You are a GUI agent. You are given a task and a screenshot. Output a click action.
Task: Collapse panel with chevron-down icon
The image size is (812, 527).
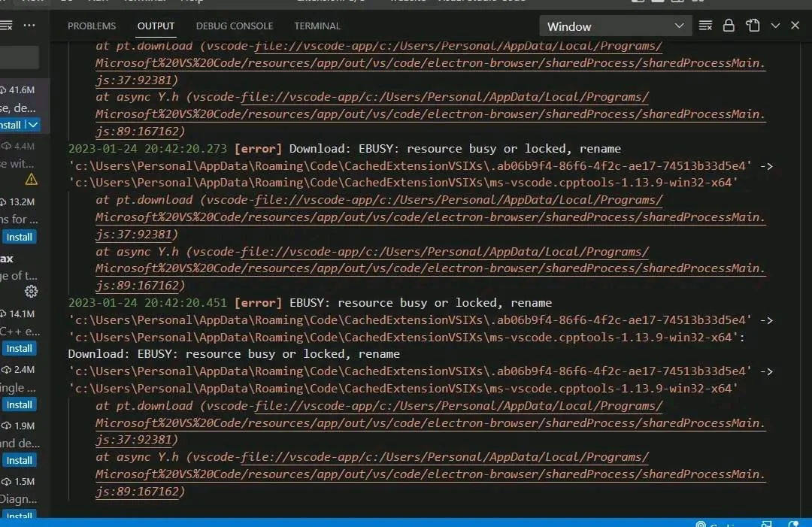click(775, 26)
